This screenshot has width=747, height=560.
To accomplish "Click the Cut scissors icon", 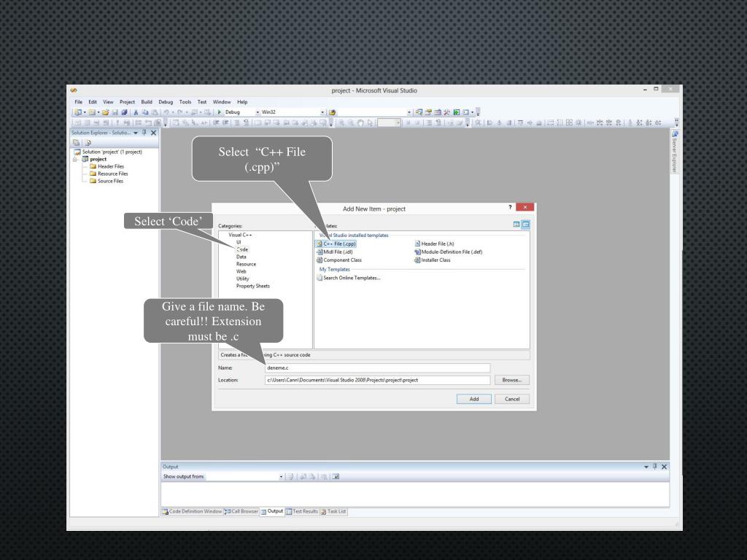I will pos(136,112).
